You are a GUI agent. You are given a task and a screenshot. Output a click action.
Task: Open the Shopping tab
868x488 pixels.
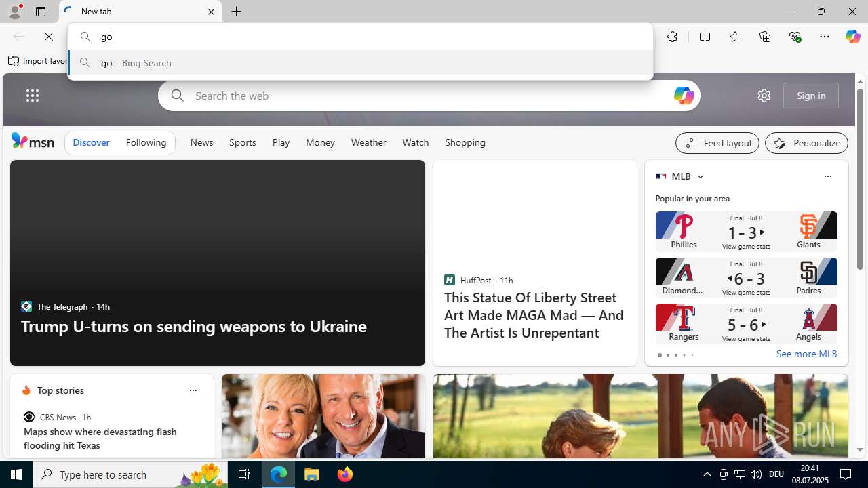pyautogui.click(x=465, y=142)
